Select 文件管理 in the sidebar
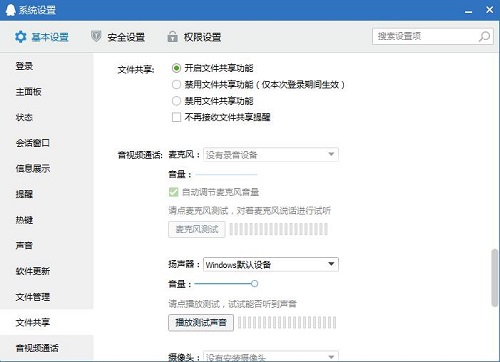Viewport: 500px width, 362px height. [47, 297]
